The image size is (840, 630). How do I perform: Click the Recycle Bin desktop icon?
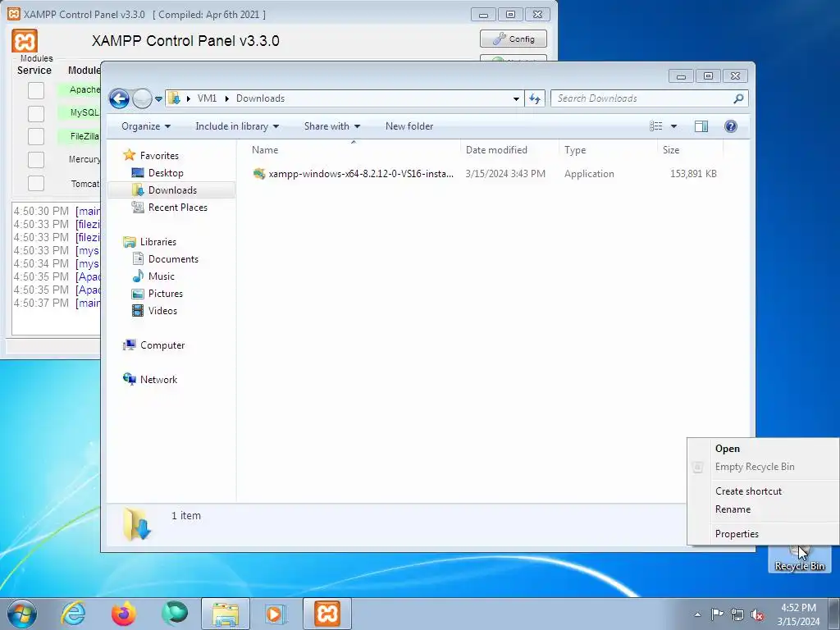[x=799, y=559]
